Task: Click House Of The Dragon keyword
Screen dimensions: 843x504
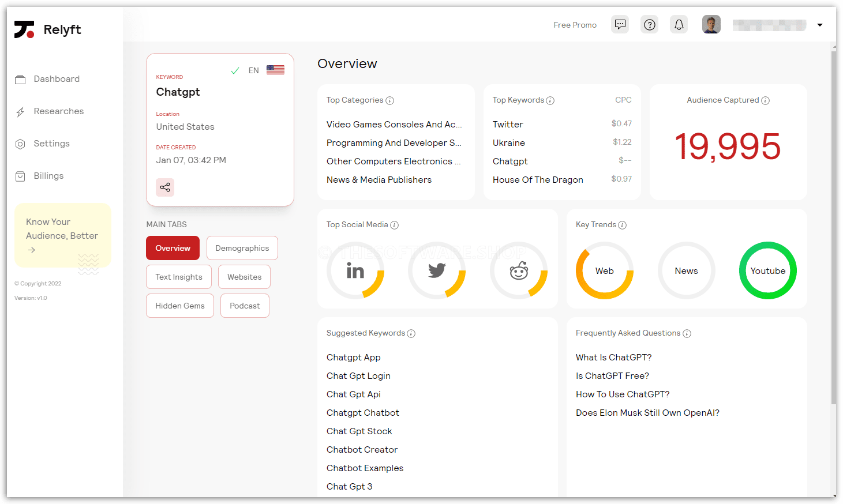Action: (x=538, y=180)
